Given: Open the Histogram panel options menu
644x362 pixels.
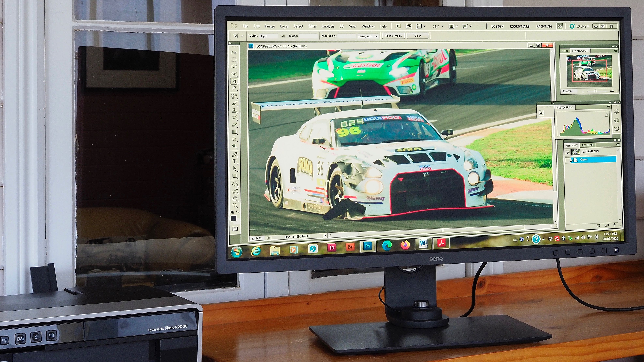Looking at the screenshot, I should click(608, 107).
